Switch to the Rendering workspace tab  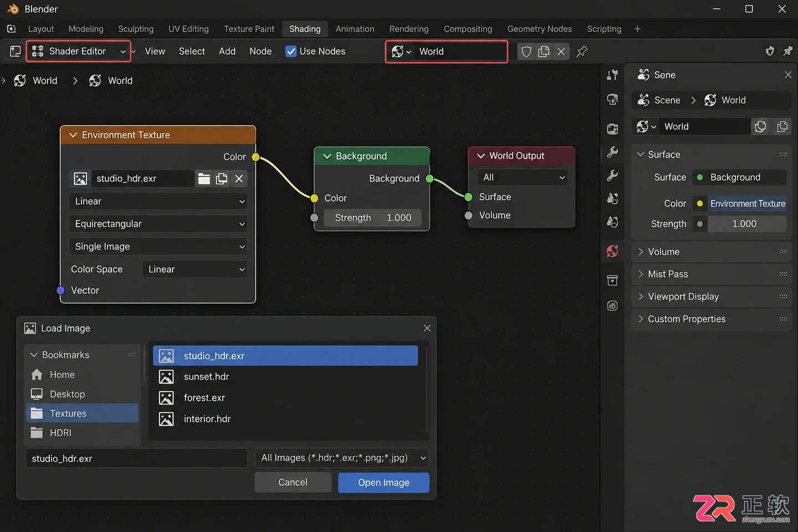pos(409,29)
